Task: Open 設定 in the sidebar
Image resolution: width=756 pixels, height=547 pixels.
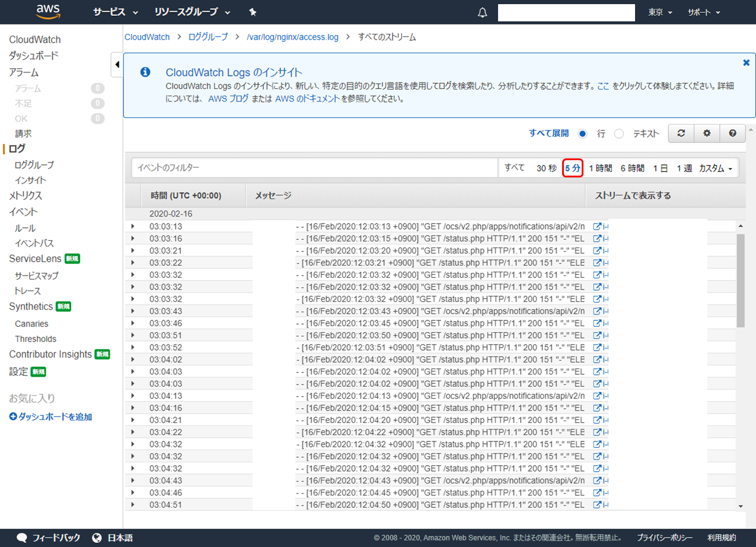Action: 18,372
